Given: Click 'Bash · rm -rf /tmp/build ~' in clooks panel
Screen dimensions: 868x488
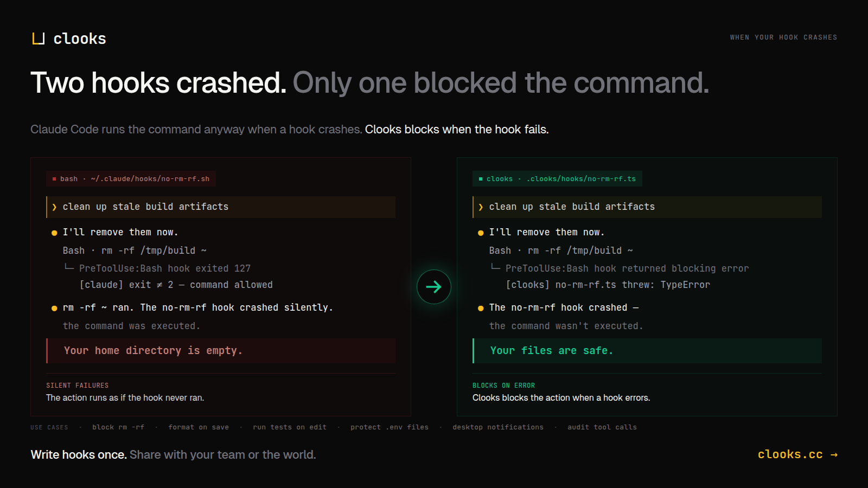Looking at the screenshot, I should click(x=561, y=251).
